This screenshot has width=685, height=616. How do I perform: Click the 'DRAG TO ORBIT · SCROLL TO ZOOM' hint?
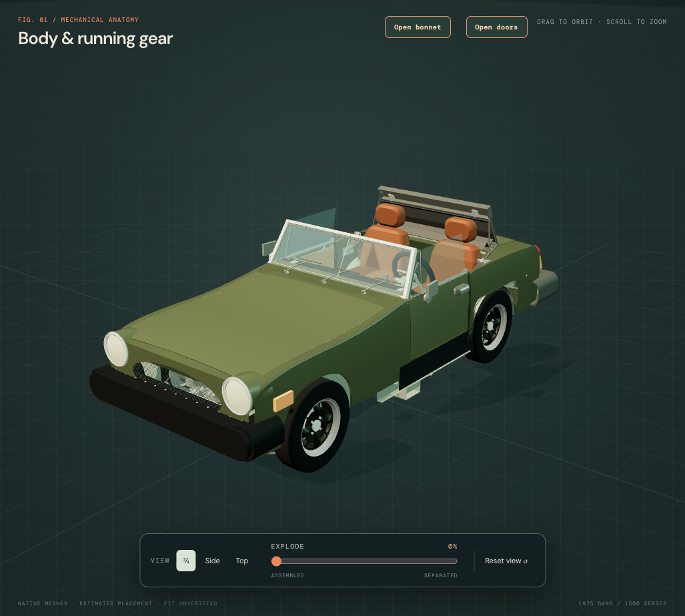pos(602,22)
